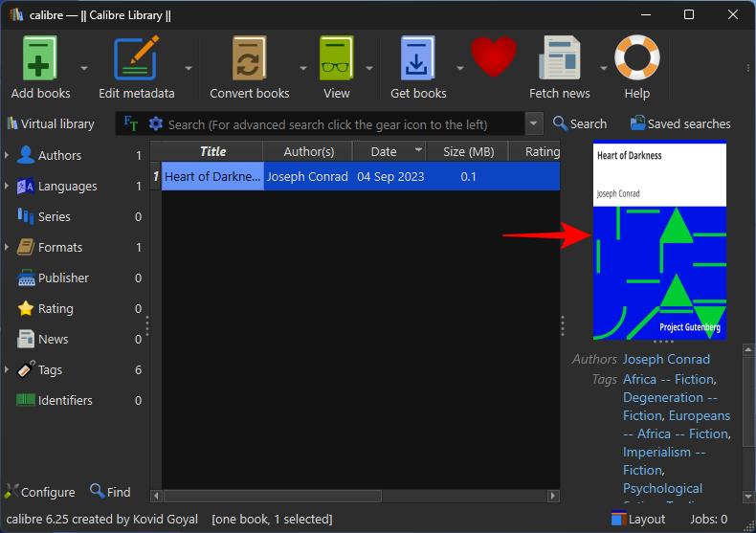This screenshot has height=533, width=756.
Task: Click horizontal scrollbar right arrow
Action: [553, 496]
